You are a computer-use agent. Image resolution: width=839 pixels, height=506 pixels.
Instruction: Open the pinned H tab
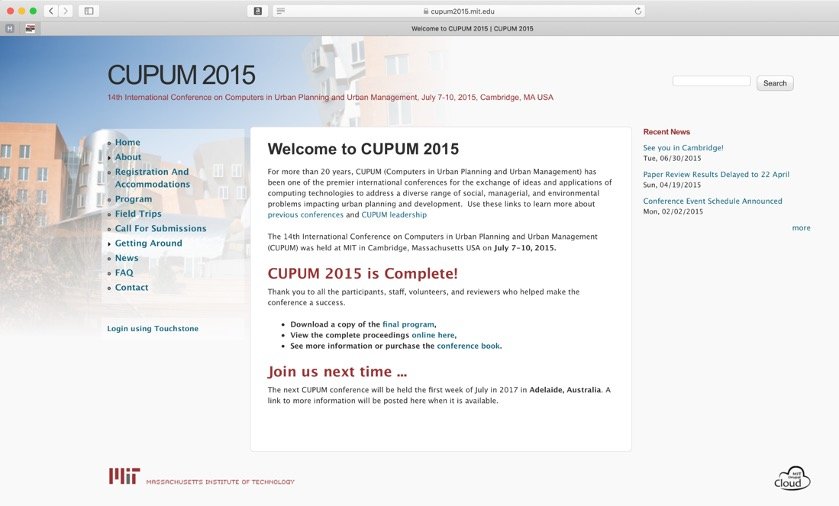point(10,29)
